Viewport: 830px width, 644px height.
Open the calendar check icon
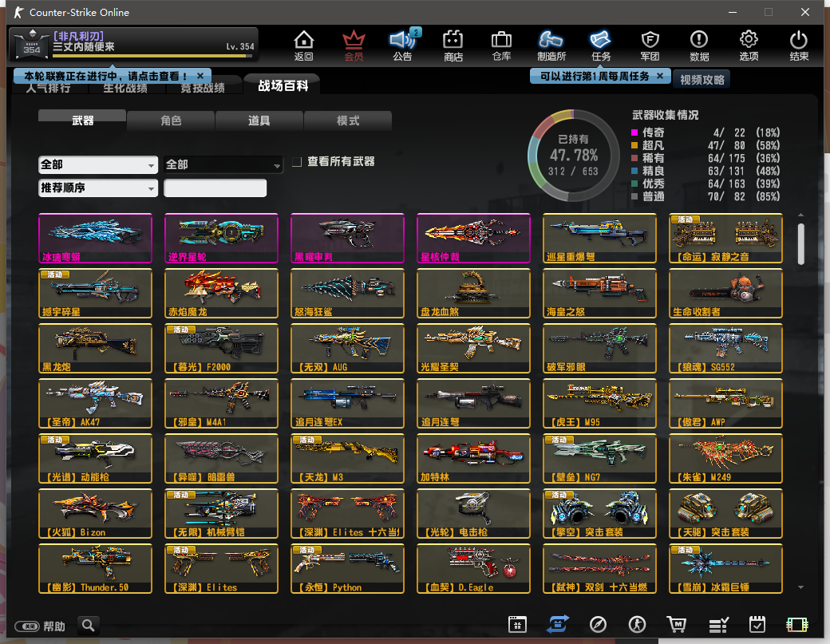tap(757, 624)
